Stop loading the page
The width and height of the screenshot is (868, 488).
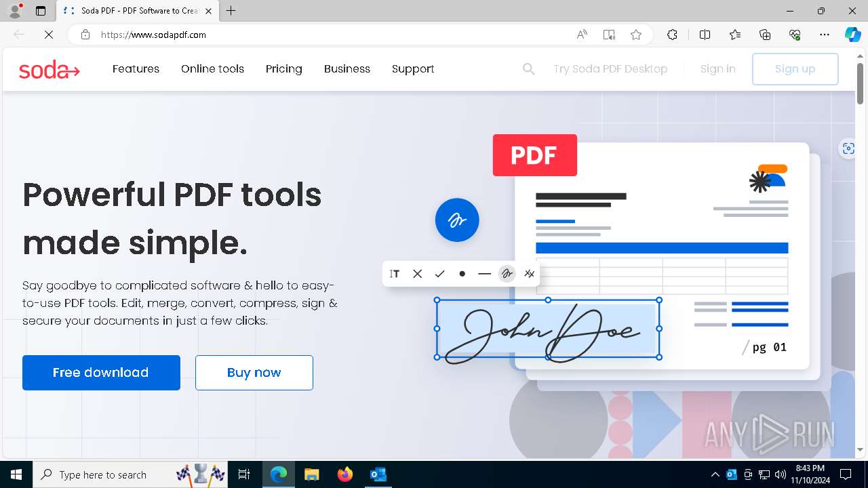tap(48, 35)
